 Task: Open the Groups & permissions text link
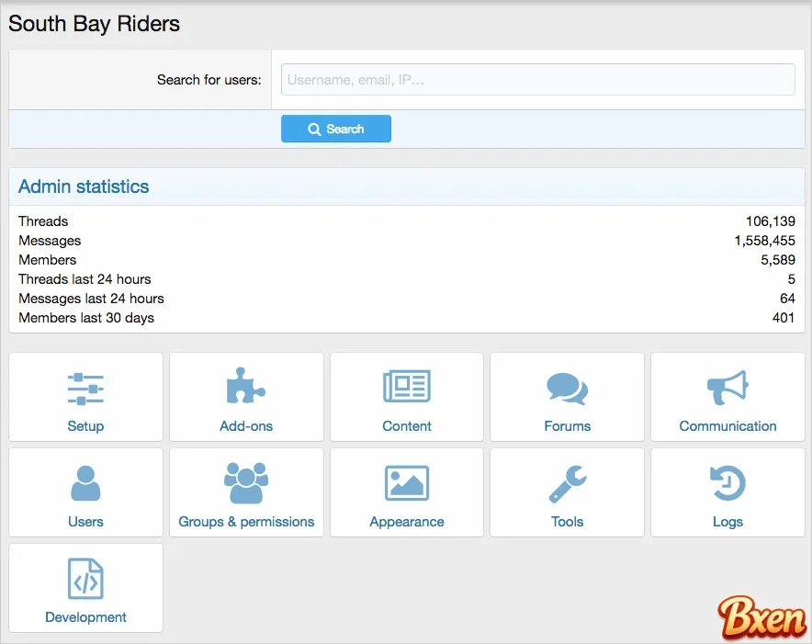(246, 522)
